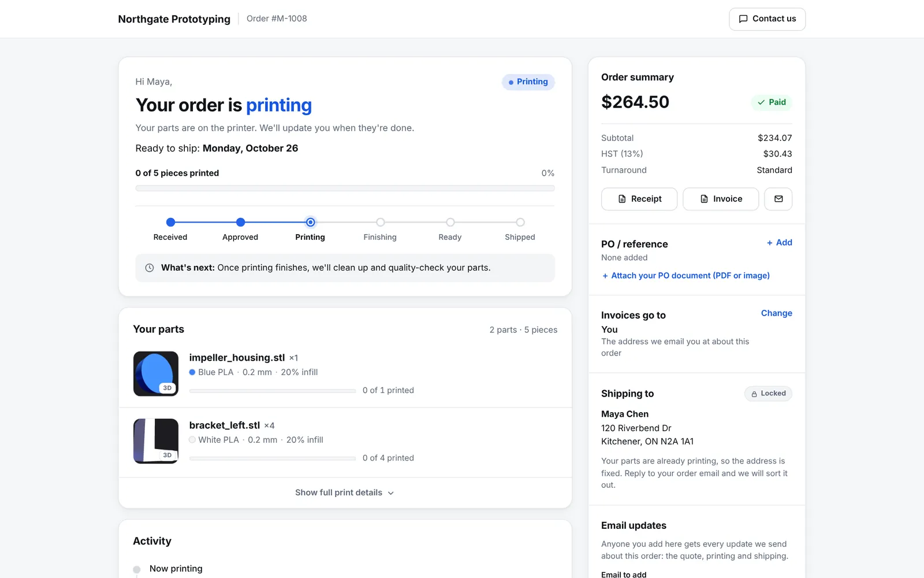Click the Now printing activity entry
Viewport: 924px width, 578px height.
[176, 569]
